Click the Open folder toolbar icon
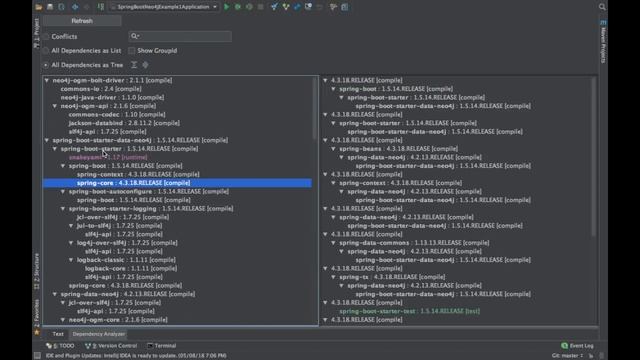 [39, 7]
